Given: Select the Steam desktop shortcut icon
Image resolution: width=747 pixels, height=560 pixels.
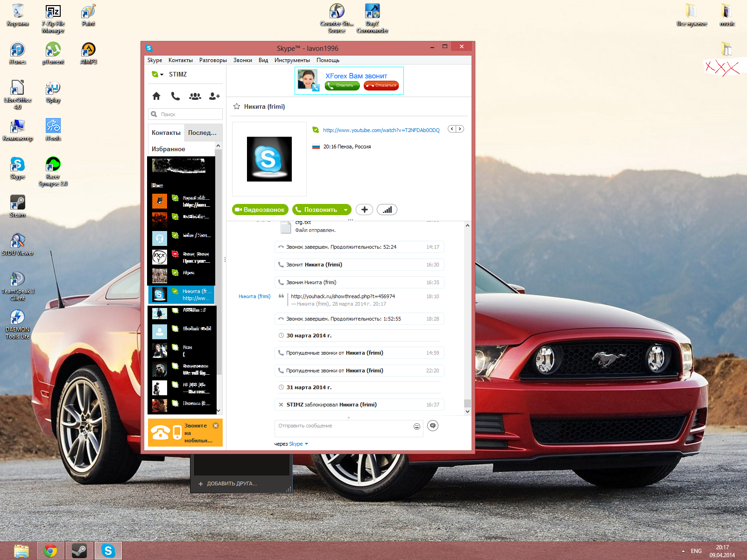Looking at the screenshot, I should 18,206.
